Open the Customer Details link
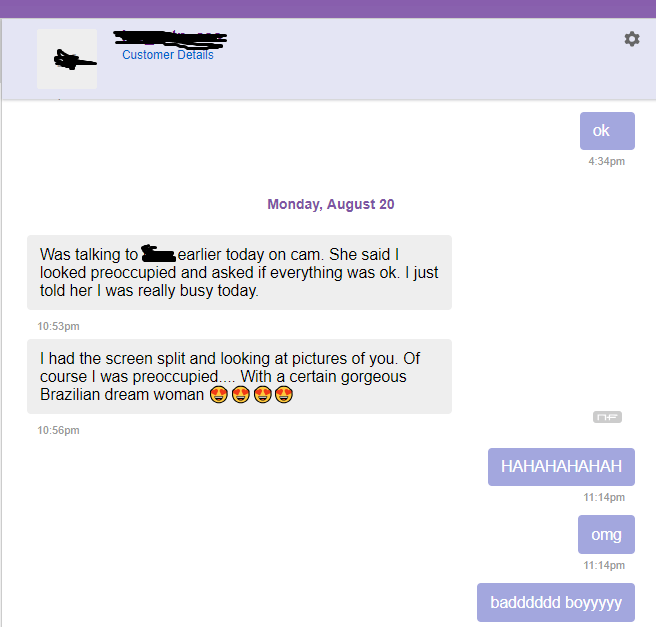 click(168, 55)
